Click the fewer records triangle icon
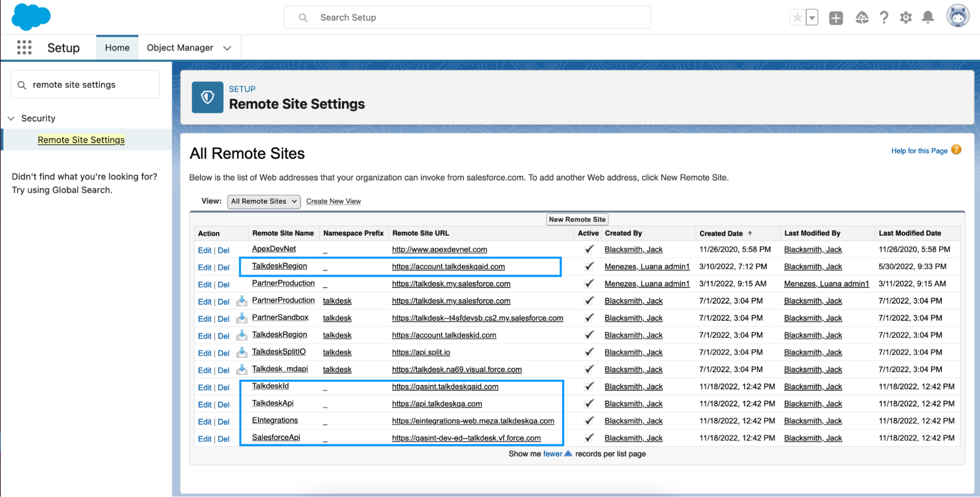This screenshot has height=497, width=980. (568, 453)
